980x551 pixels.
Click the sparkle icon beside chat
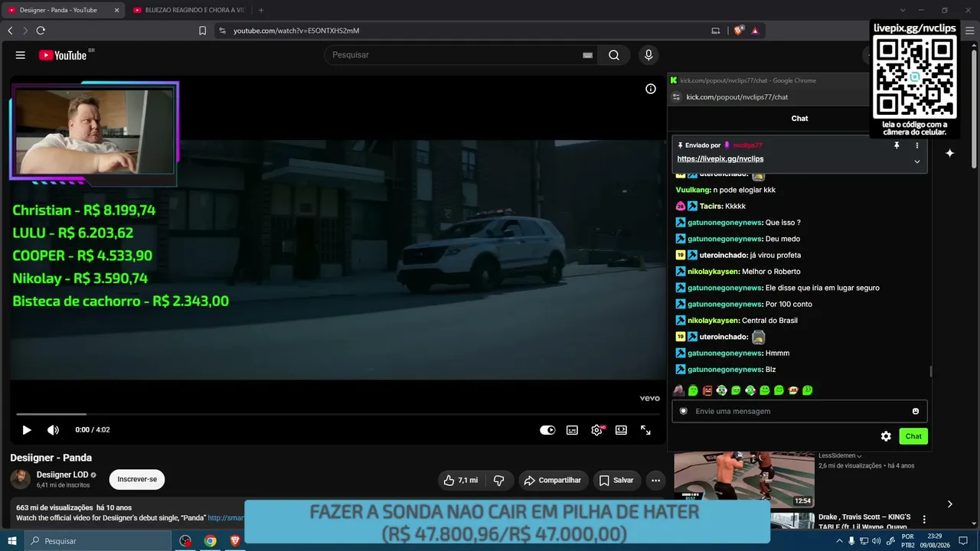pyautogui.click(x=949, y=153)
